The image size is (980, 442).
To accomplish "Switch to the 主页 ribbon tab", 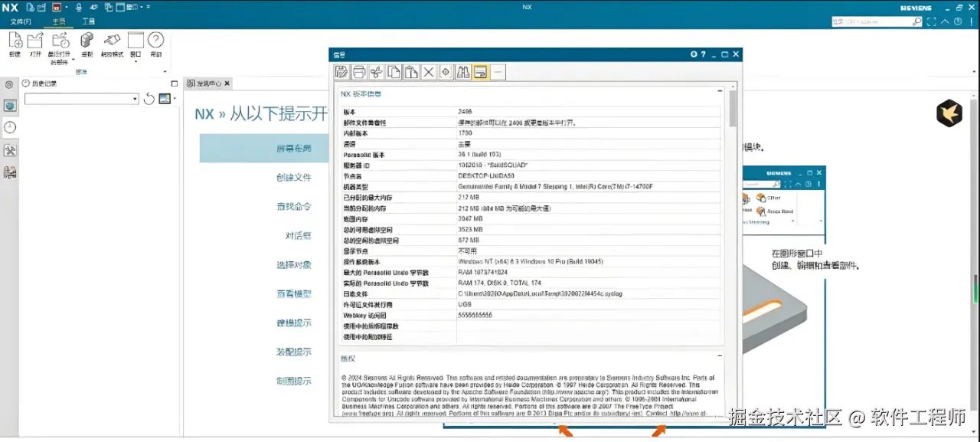I will [59, 22].
